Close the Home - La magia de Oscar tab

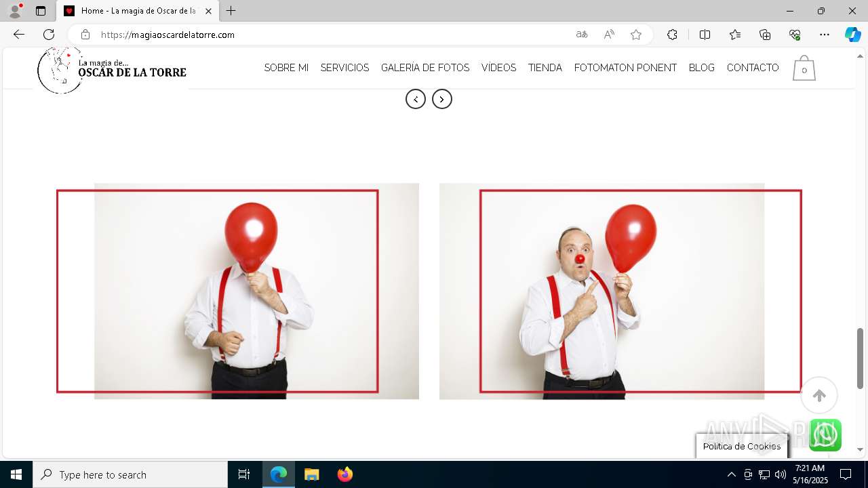pos(208,11)
